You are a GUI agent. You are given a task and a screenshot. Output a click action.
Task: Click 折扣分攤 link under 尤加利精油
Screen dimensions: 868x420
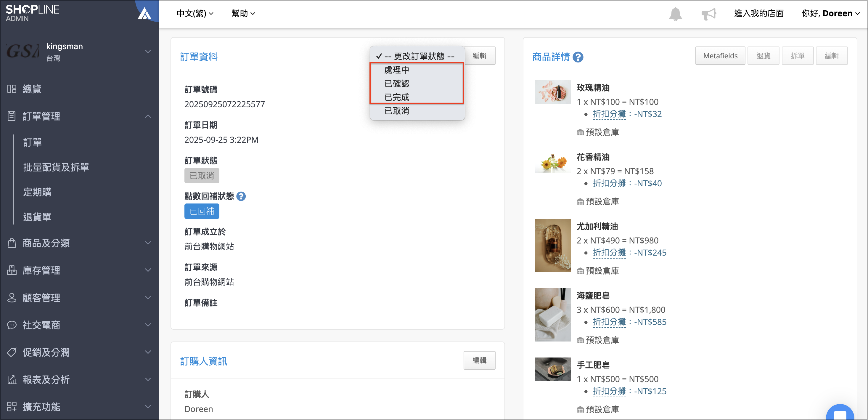click(609, 253)
